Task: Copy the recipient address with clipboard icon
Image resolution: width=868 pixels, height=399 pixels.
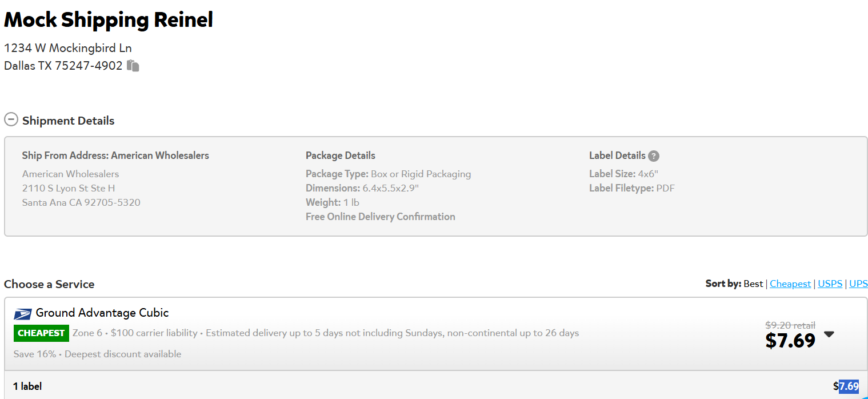Action: coord(133,66)
